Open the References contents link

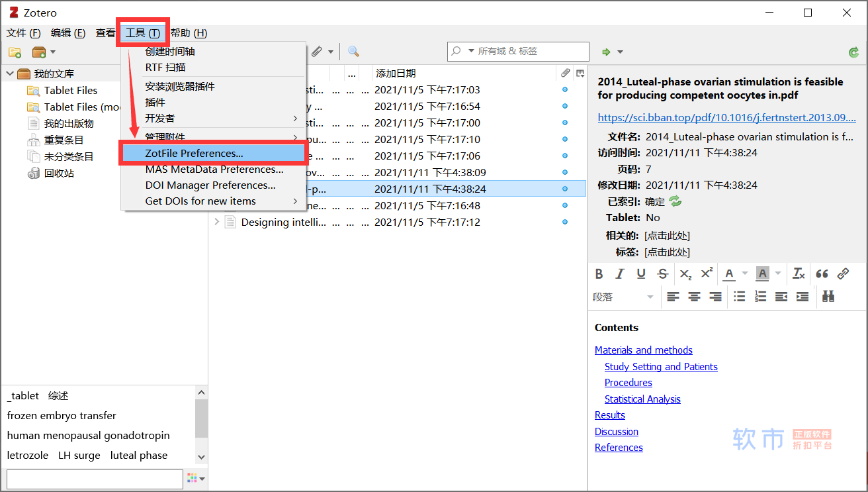click(x=619, y=448)
